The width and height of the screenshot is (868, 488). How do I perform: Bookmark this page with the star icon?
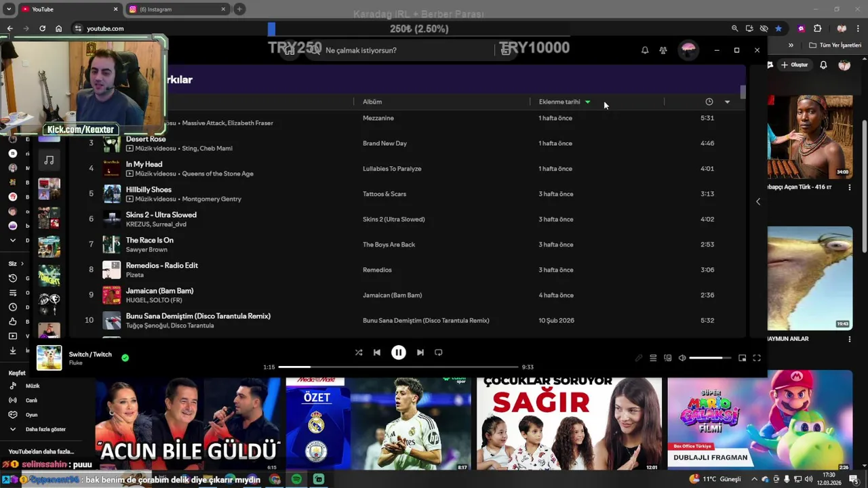(778, 28)
